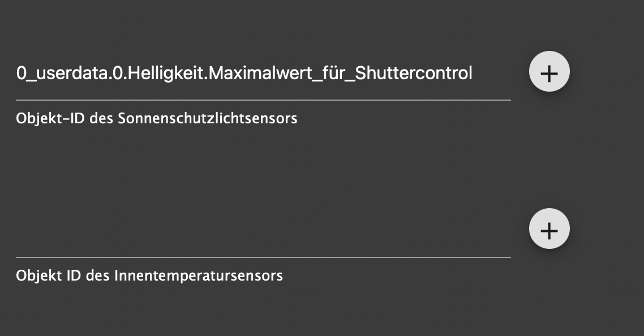Click the label Objekt-ID des Sonnenschutzlichtsensors

point(157,119)
